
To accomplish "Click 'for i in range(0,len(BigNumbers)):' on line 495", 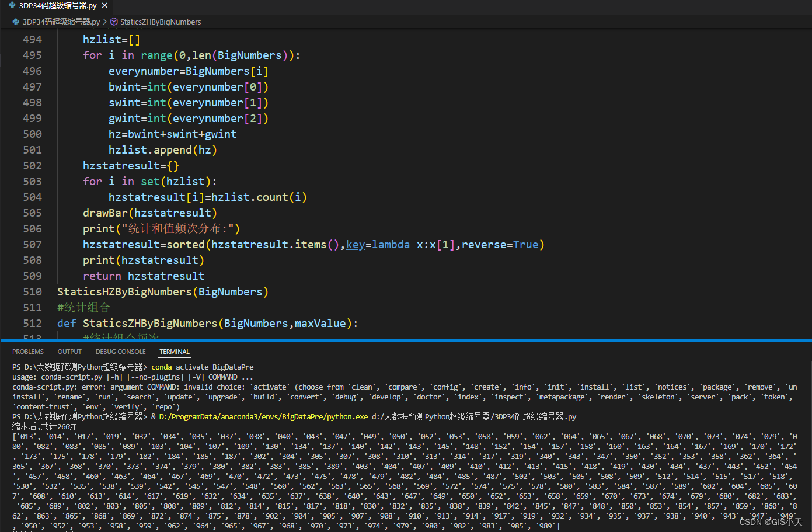I will [x=191, y=55].
